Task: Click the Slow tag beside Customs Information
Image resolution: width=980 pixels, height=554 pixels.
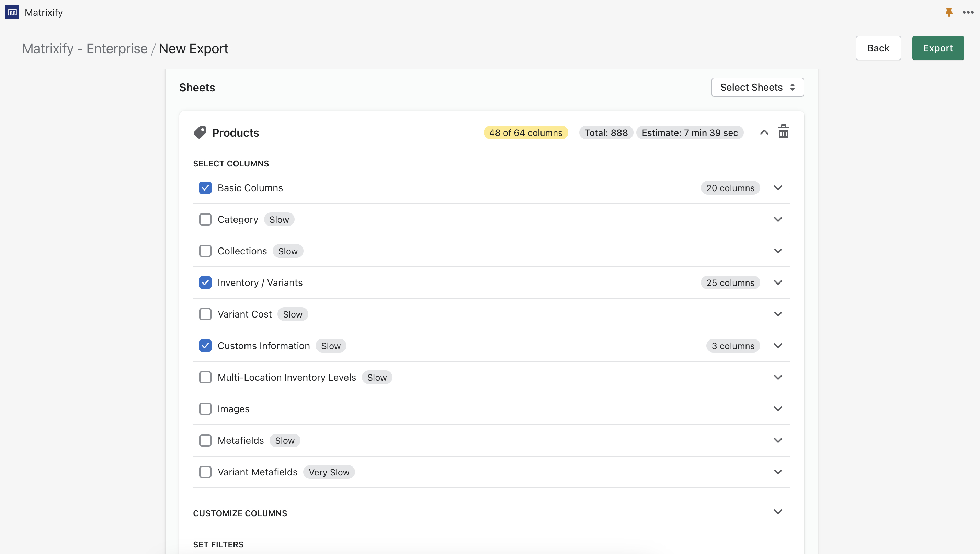Action: [331, 346]
